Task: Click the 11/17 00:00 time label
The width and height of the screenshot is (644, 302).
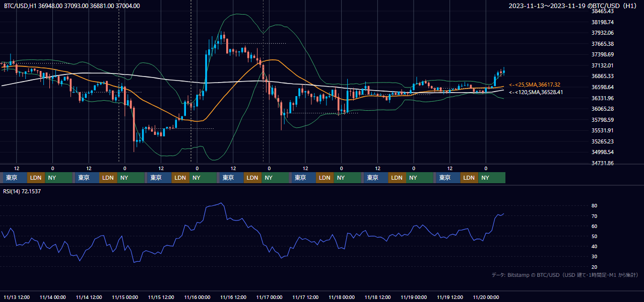Action: coord(270,297)
